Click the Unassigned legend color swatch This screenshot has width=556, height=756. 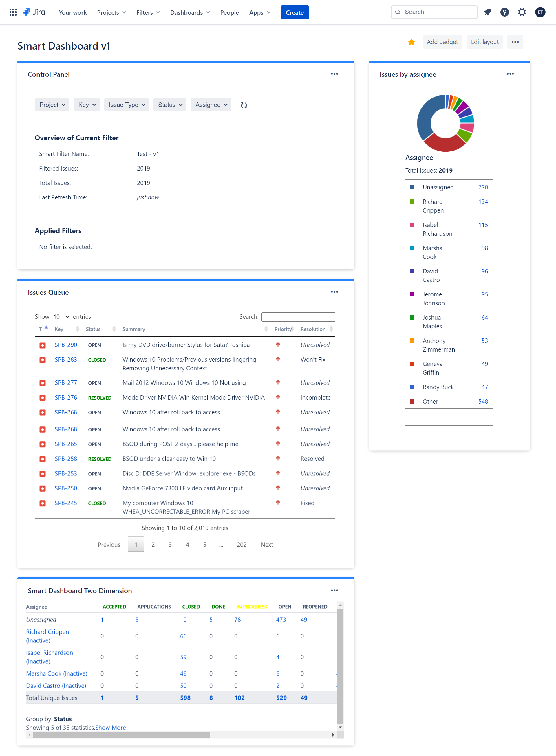pos(411,187)
